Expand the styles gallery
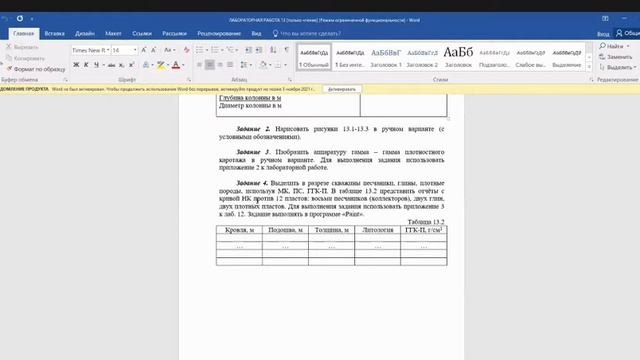The height and width of the screenshot is (360, 640). [x=589, y=67]
